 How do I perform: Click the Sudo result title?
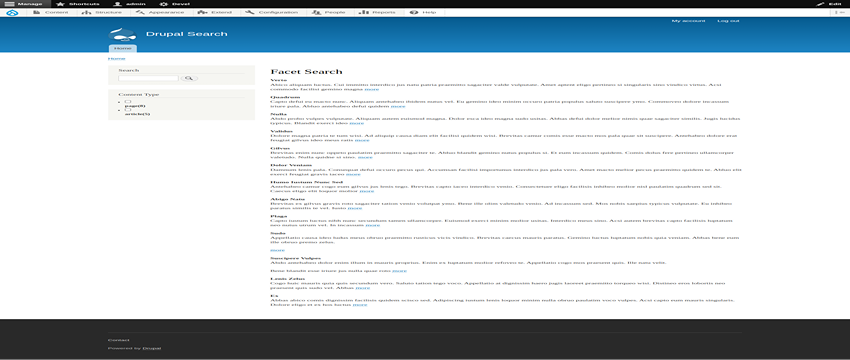pyautogui.click(x=278, y=233)
